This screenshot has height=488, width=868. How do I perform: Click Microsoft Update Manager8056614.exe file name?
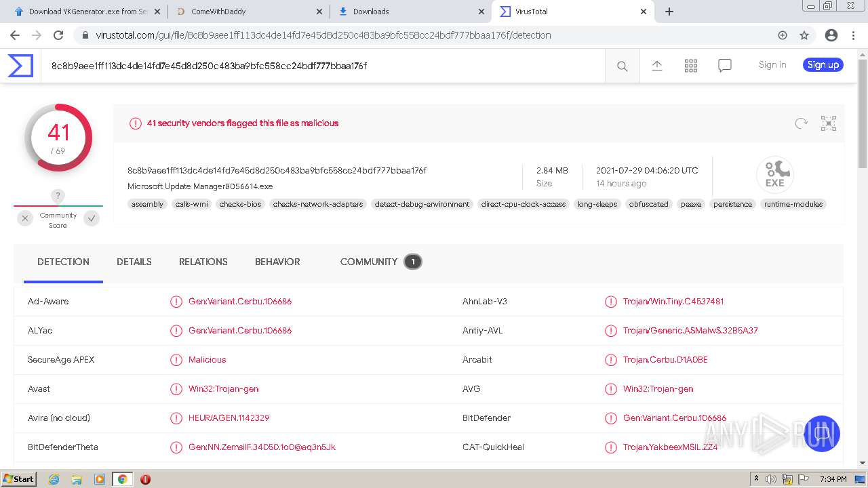[x=200, y=186]
